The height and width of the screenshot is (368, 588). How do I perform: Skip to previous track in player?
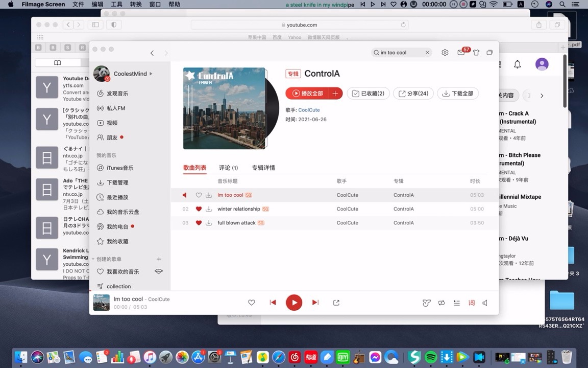click(x=273, y=302)
